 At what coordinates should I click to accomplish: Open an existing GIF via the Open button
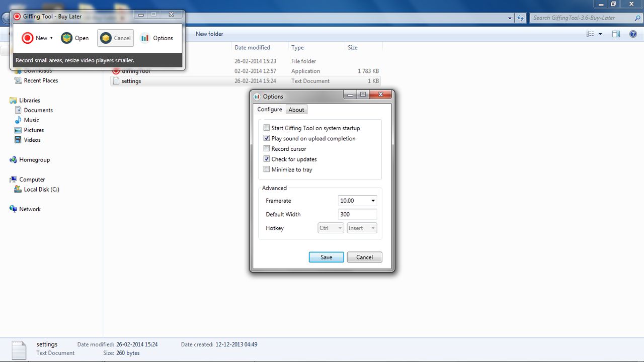pos(74,38)
